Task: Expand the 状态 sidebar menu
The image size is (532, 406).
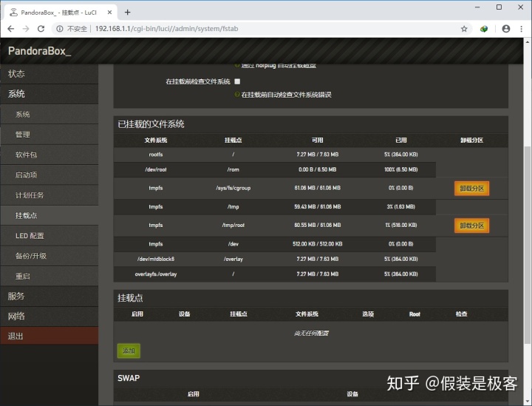Action: click(50, 74)
